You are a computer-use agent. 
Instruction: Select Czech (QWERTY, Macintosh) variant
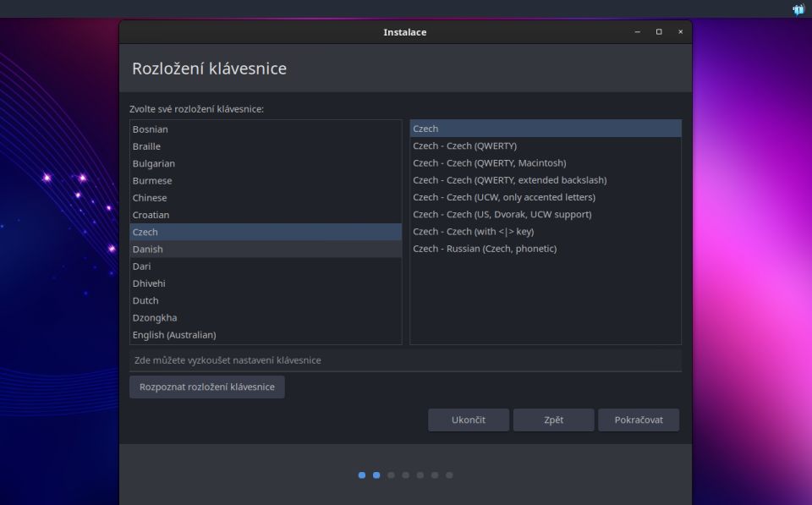click(546, 163)
